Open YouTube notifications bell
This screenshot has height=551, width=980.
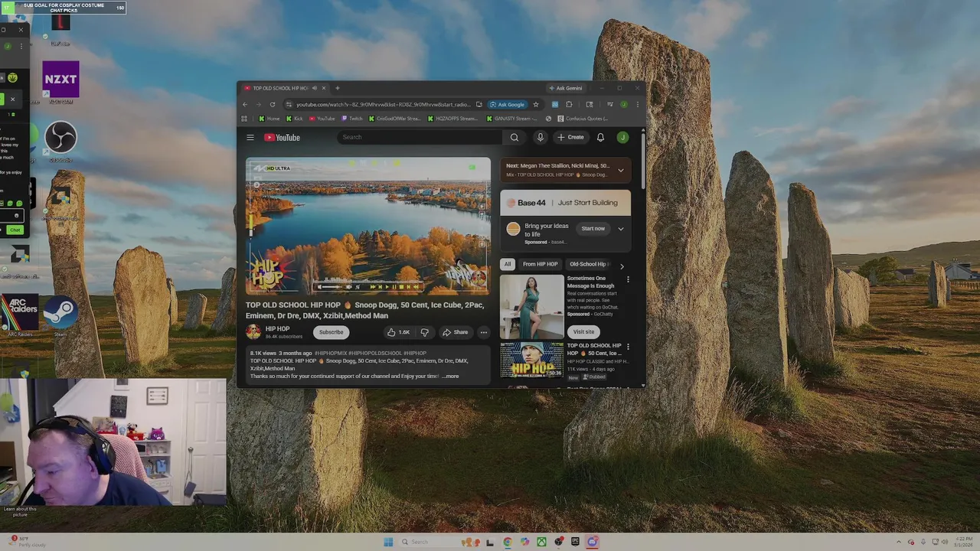point(600,138)
